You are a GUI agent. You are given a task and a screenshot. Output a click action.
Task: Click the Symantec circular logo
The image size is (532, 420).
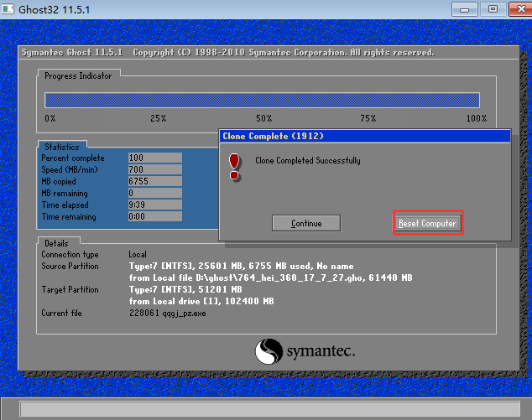tap(268, 350)
